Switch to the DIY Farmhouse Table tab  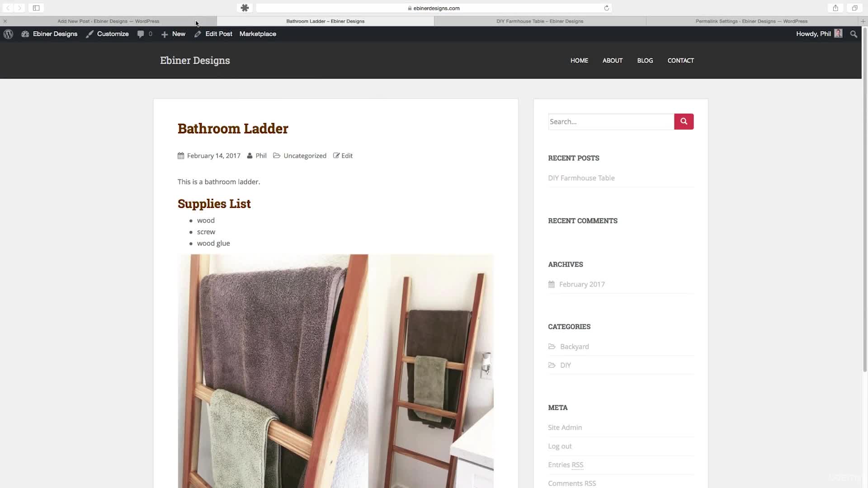click(x=540, y=21)
